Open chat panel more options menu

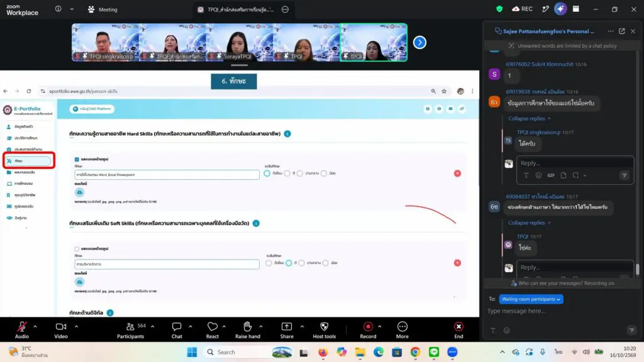coord(611,31)
